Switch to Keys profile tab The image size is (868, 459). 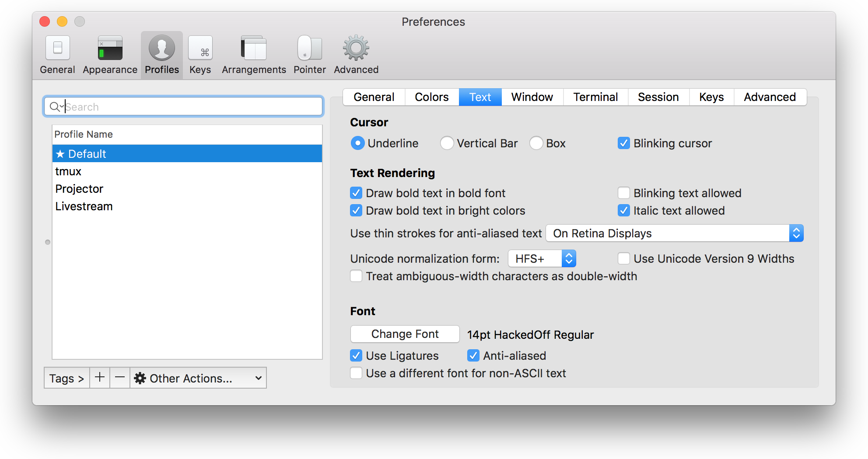711,97
